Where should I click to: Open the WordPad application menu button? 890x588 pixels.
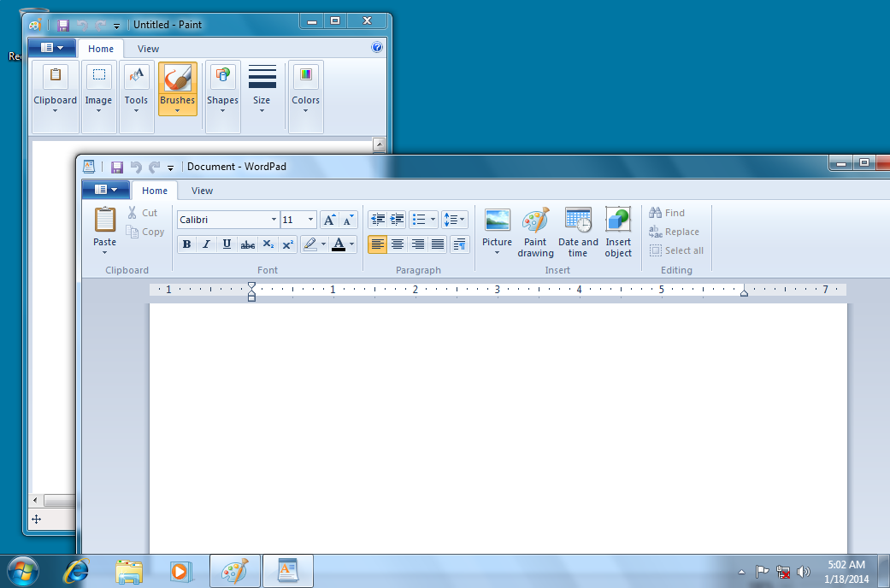tap(105, 190)
